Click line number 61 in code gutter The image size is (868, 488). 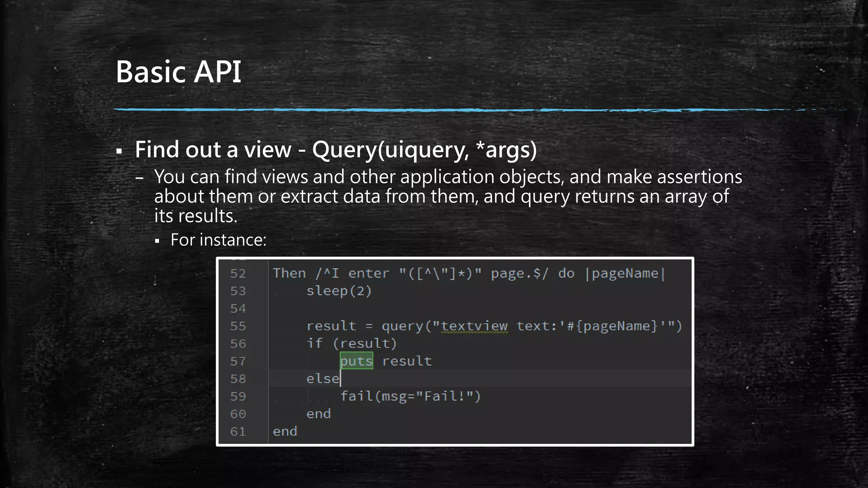(238, 432)
